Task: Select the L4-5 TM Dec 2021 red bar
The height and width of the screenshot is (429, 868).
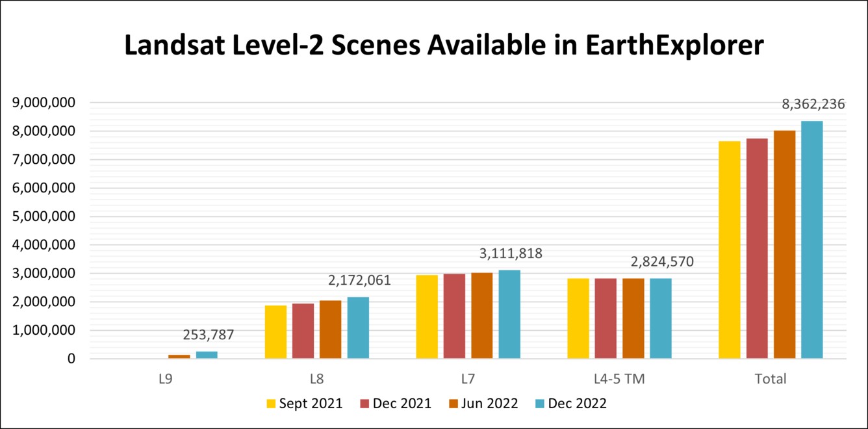Action: [606, 318]
